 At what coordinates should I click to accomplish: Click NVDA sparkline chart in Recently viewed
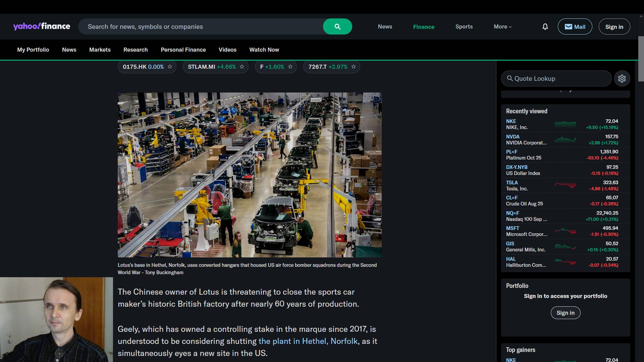[565, 139]
